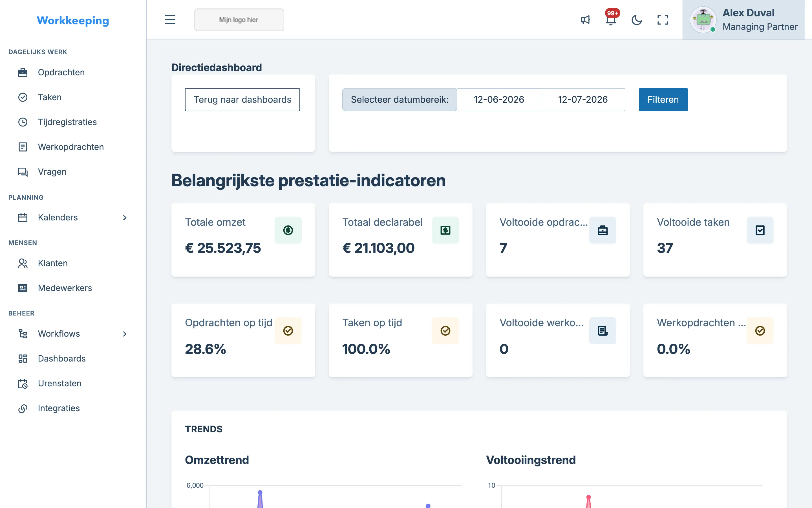The height and width of the screenshot is (508, 812).
Task: Click the euro coin icon on Totale omzet
Action: [288, 230]
